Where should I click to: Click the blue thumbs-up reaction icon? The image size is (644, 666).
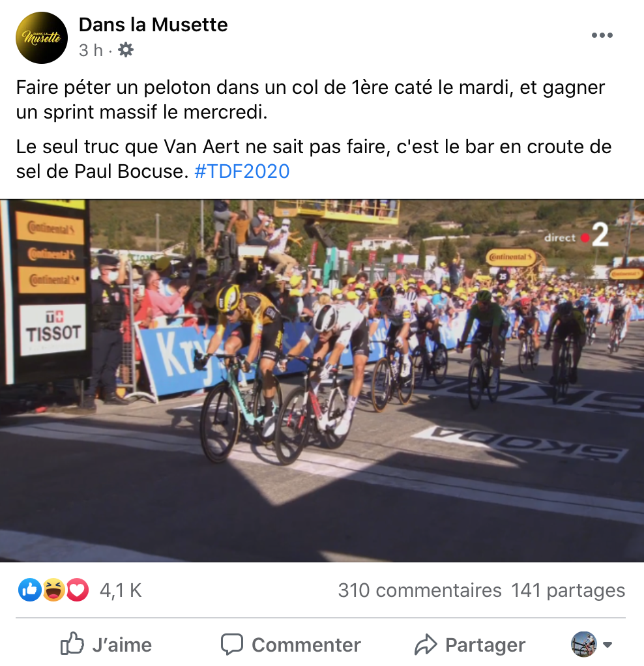30,590
